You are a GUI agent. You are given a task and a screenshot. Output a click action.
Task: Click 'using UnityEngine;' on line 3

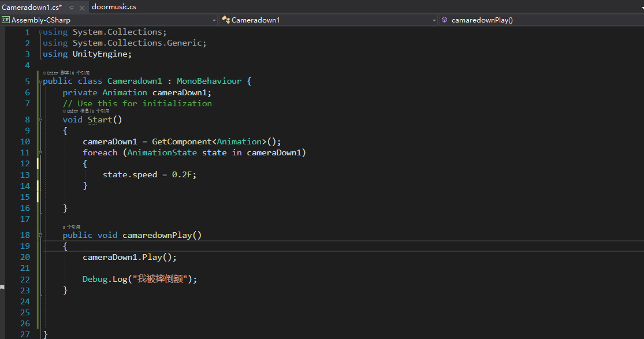click(87, 54)
